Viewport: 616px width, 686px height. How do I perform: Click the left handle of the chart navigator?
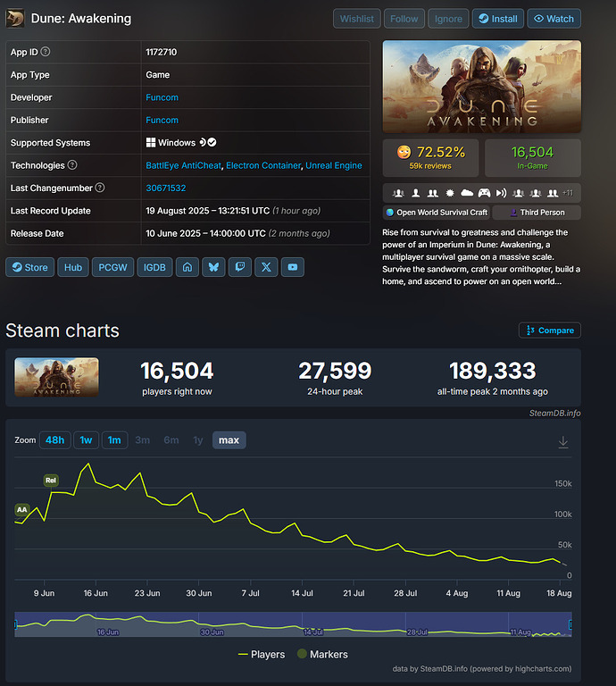pos(16,624)
